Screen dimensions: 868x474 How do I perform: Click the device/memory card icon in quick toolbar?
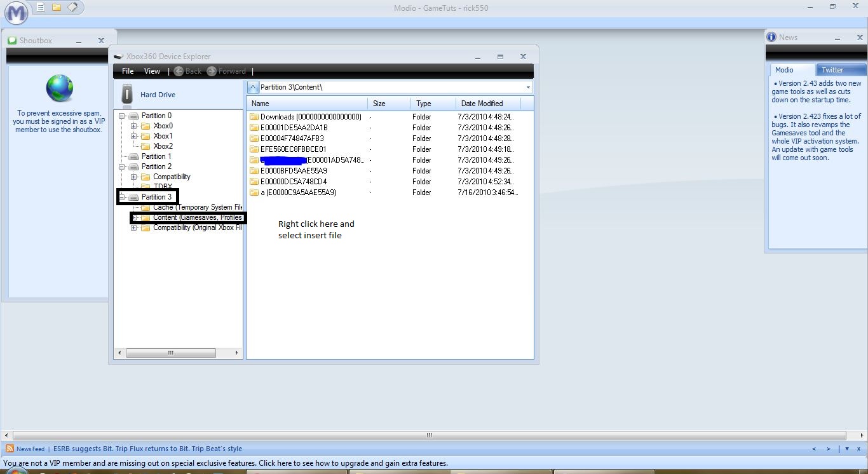[x=72, y=8]
